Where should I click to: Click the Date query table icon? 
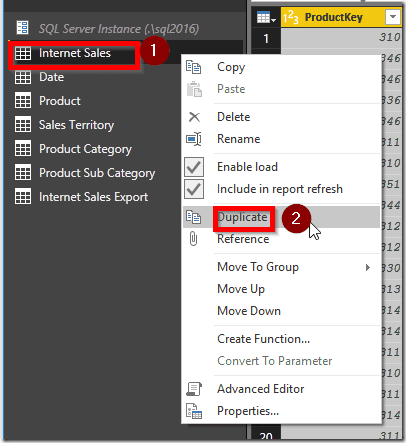23,77
